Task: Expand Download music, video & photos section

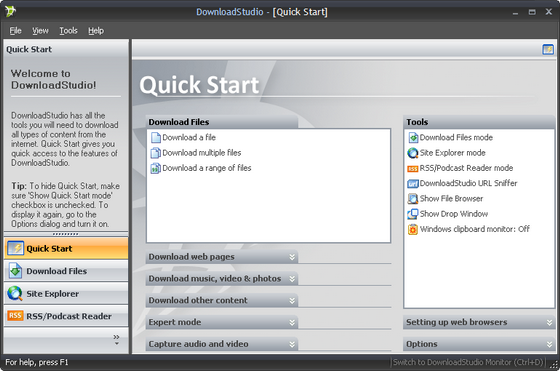Action: click(222, 279)
